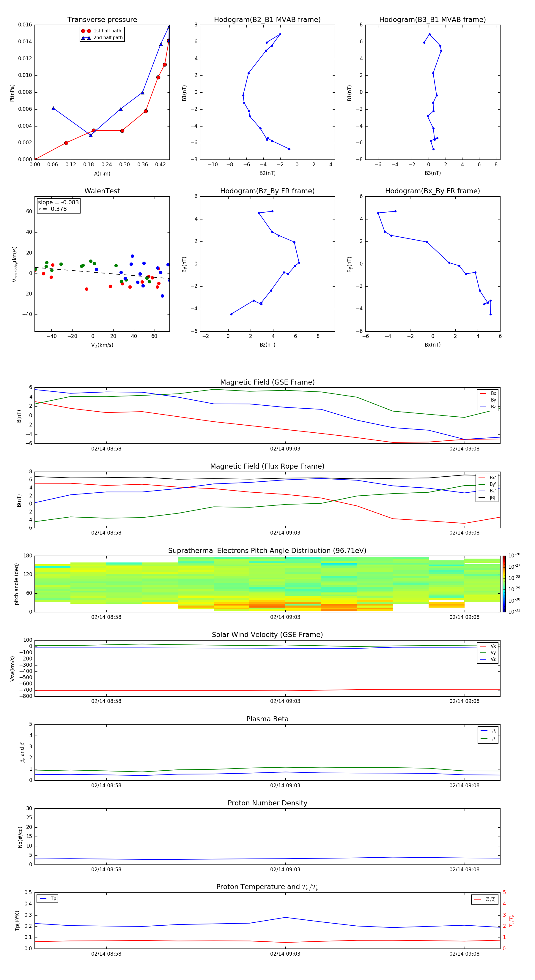Click the 'Bz(nT)' x-axis label
The image size is (535, 980).
(267, 345)
